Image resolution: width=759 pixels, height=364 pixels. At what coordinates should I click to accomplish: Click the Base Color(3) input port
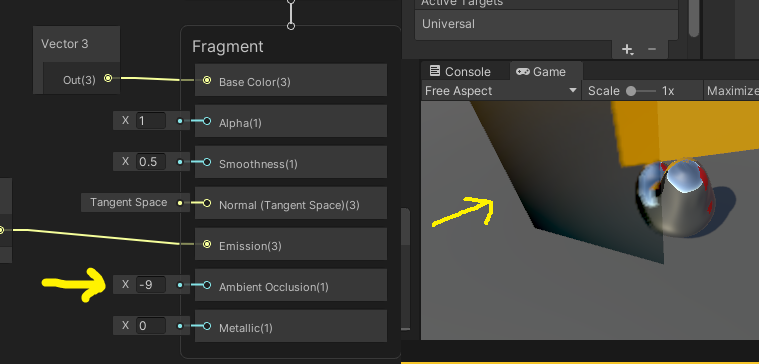(207, 80)
